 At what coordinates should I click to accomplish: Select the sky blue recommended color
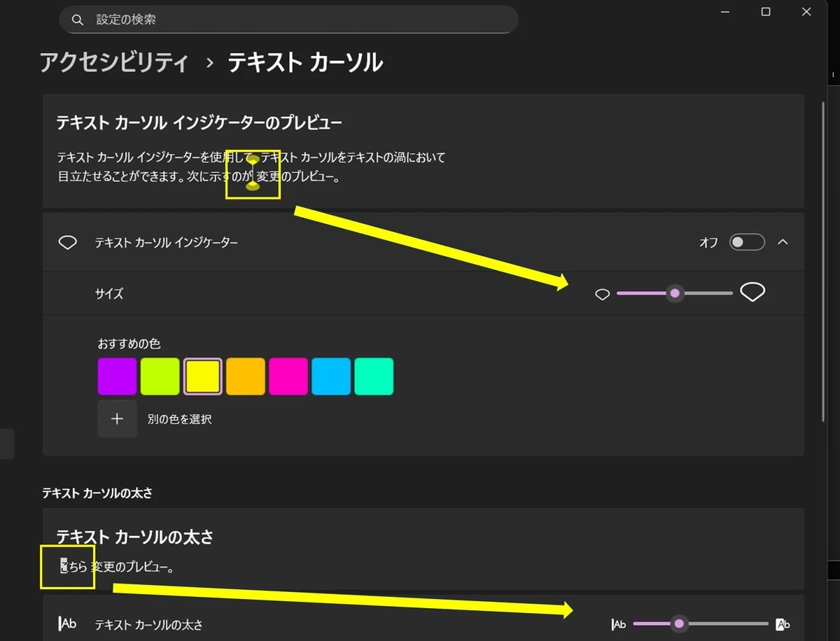[331, 376]
